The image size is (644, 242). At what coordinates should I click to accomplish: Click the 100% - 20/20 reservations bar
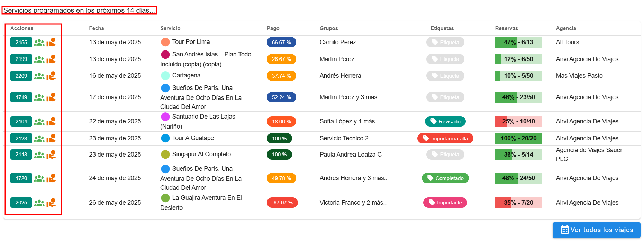[518, 139]
